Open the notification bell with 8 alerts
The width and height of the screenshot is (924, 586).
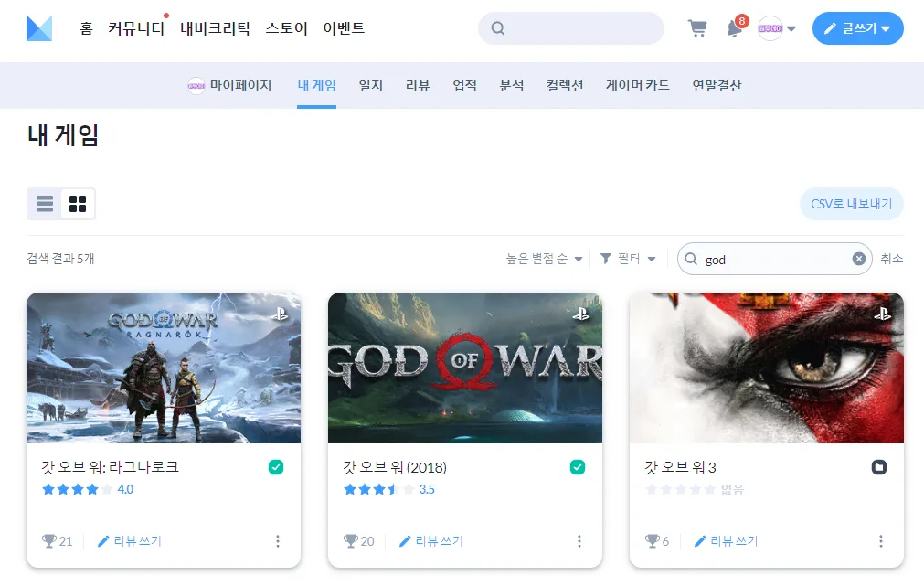[x=735, y=27]
